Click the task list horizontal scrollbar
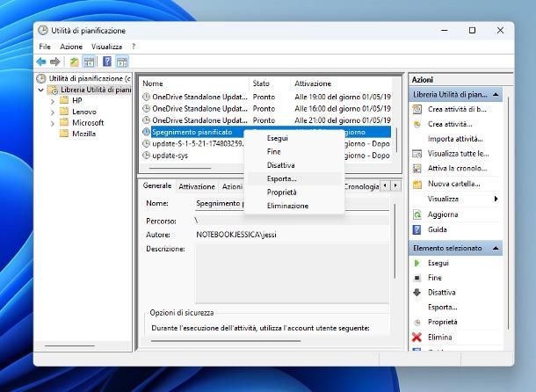The image size is (536, 392). click(180, 168)
